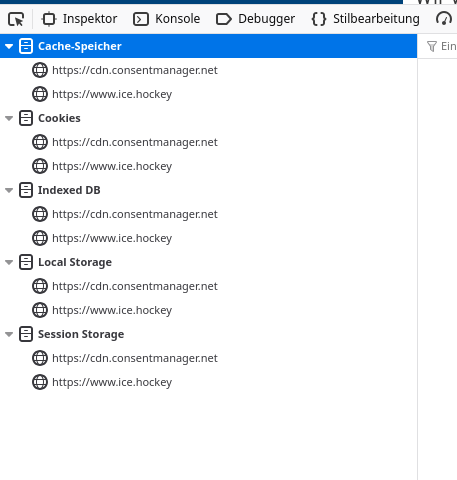Viewport: 457px width, 480px height.
Task: Click globe icon of Cache-Speicher ice.hockey entry
Action: point(40,94)
